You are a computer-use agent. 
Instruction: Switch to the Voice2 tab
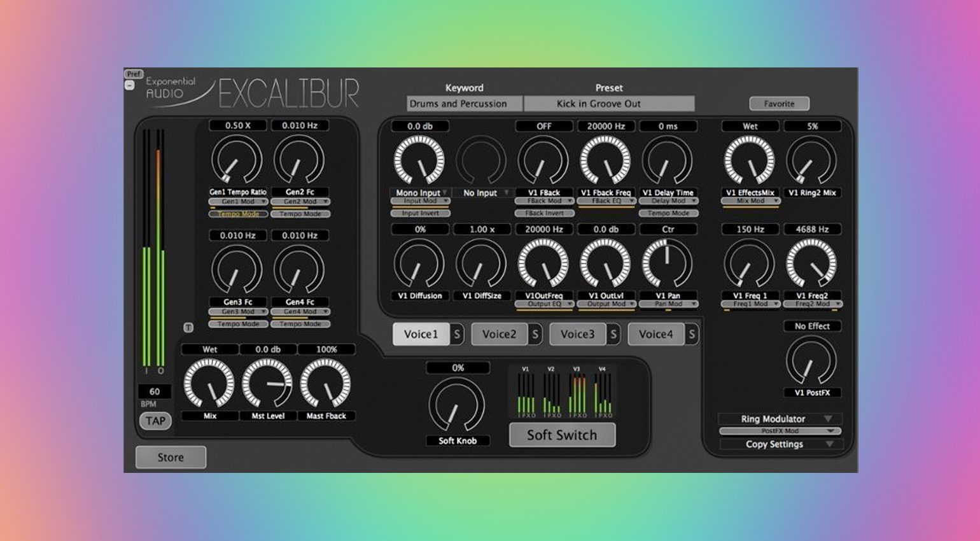coord(499,334)
